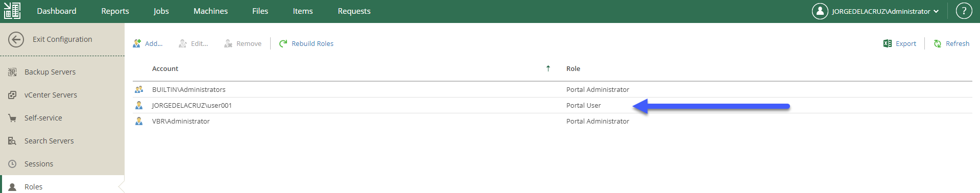980x193 pixels.
Task: Click the Roles person icon in sidebar
Action: click(x=12, y=187)
